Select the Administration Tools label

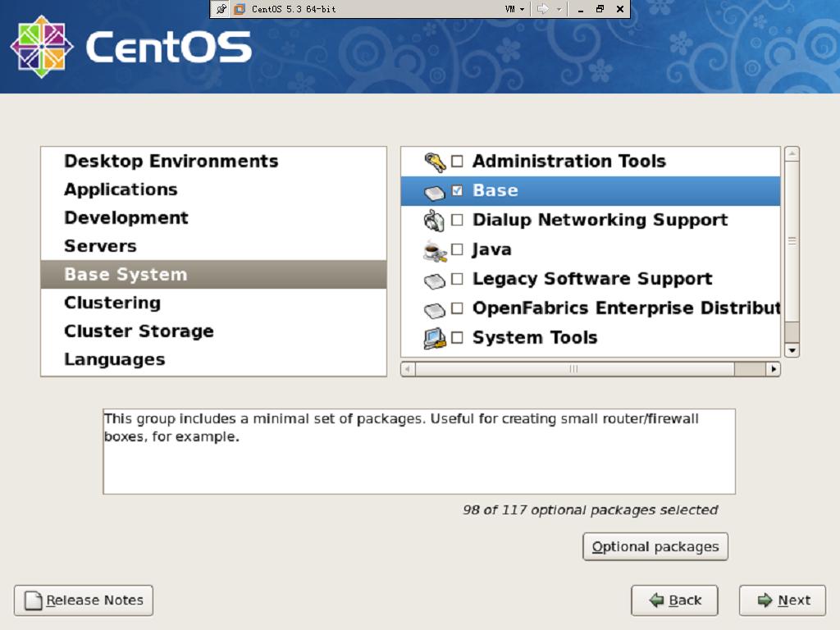point(569,162)
